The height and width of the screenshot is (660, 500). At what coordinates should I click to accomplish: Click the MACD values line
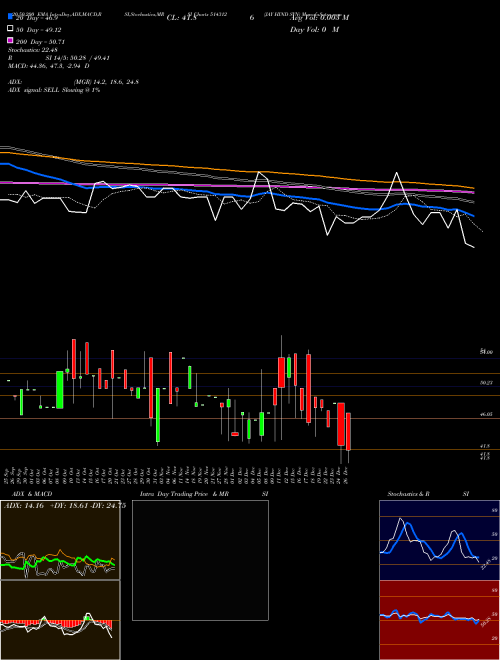pos(49,66)
